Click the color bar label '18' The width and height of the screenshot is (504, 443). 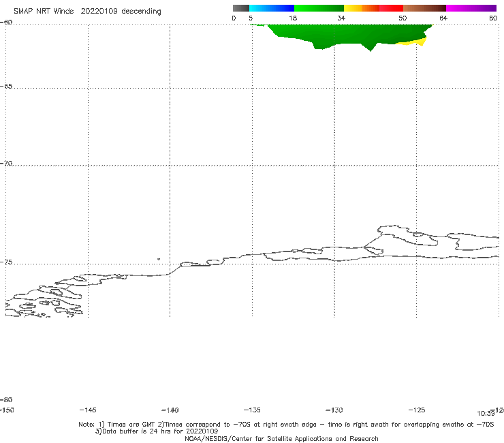pos(293,18)
